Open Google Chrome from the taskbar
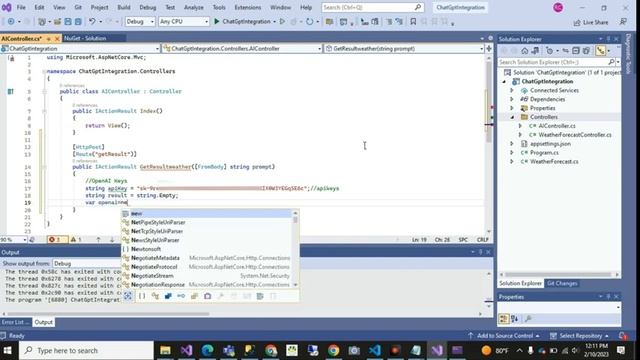Image resolution: width=640 pixels, height=360 pixels. (x=333, y=350)
